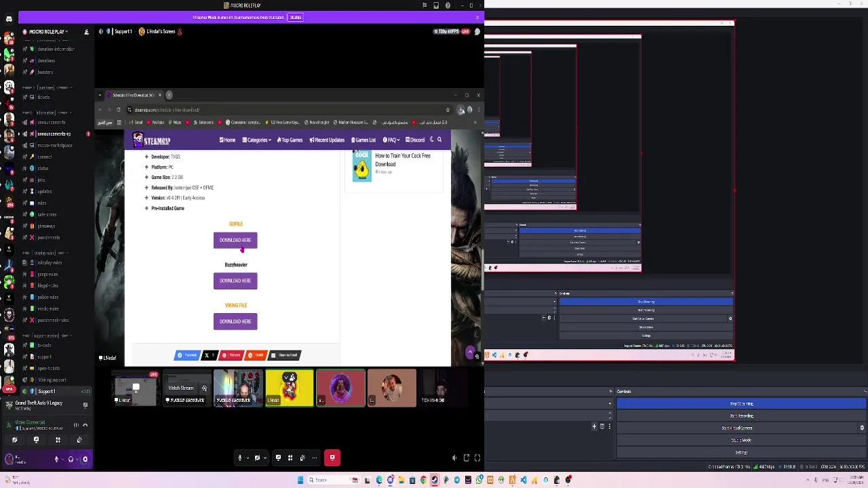Open Discord user settings gear
Viewport: 868px width, 488px height.
85,460
